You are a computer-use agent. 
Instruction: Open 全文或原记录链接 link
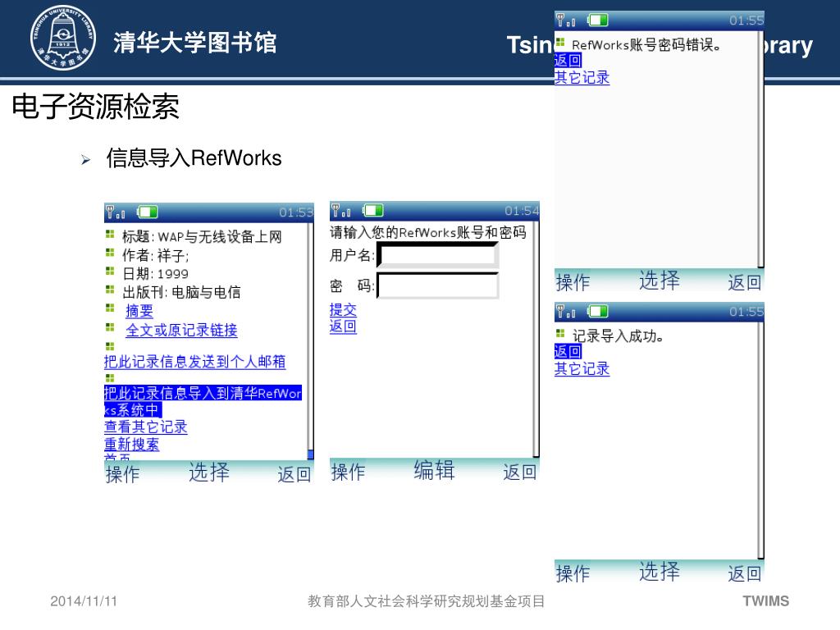click(x=181, y=330)
